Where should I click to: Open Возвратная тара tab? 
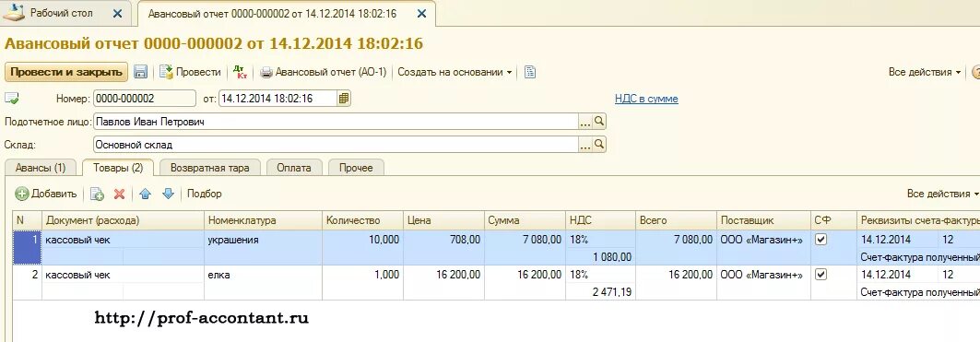[210, 168]
